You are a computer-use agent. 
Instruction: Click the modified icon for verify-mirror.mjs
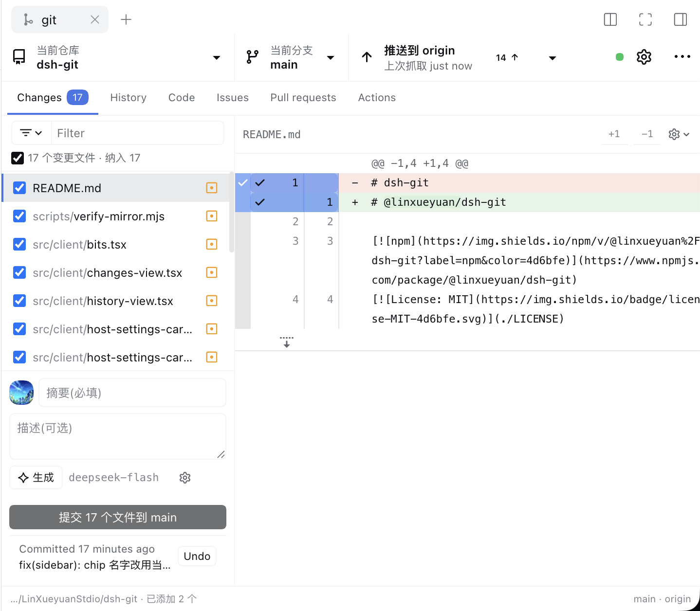212,216
